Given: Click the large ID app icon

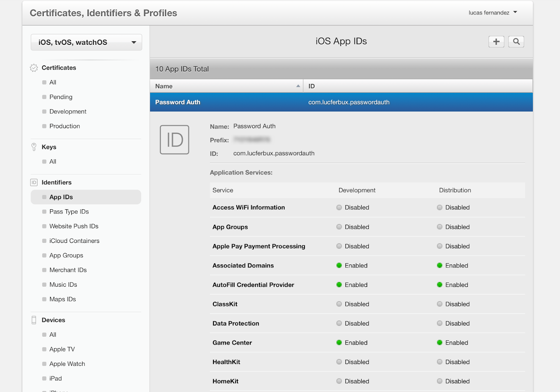Looking at the screenshot, I should pos(174,140).
